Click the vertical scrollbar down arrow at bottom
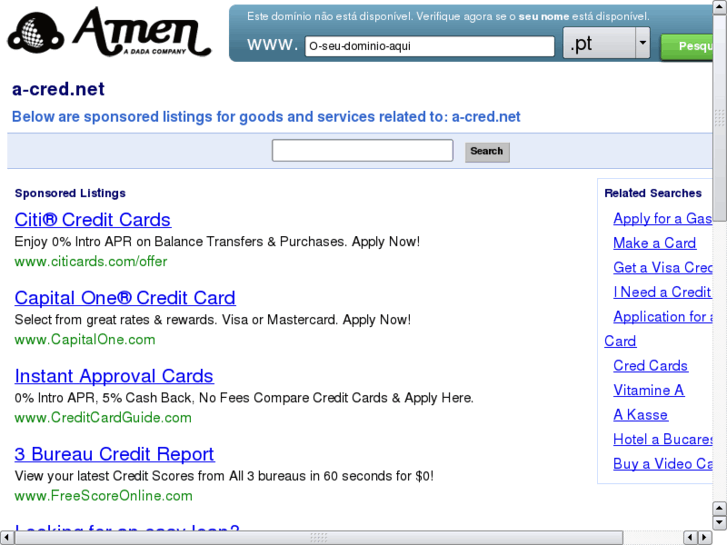 coord(720,523)
